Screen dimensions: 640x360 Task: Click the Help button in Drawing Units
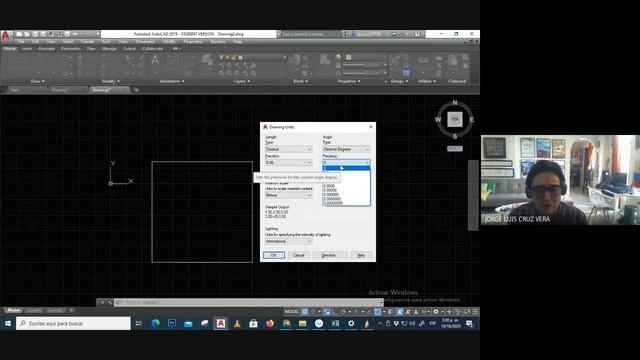361,255
